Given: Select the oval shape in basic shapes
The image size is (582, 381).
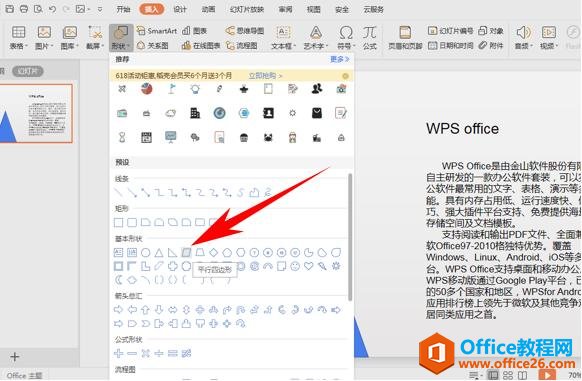Looking at the screenshot, I should coord(146,253).
